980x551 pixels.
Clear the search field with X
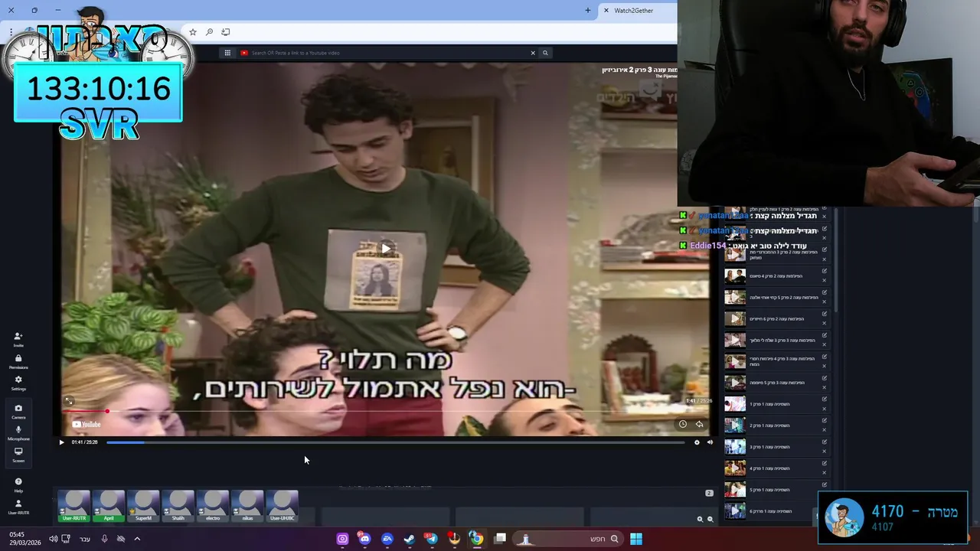(x=533, y=53)
